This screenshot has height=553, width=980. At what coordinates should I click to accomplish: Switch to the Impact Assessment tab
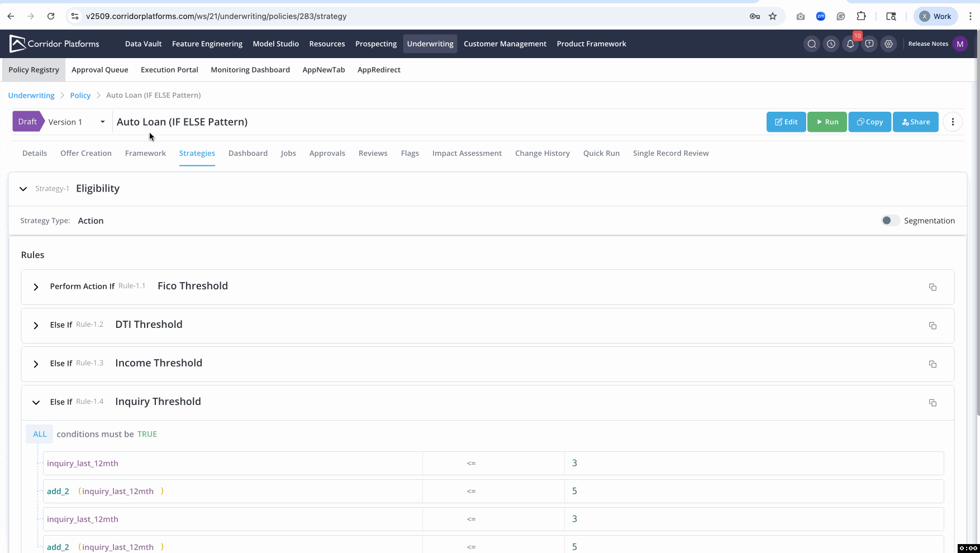[x=467, y=153]
